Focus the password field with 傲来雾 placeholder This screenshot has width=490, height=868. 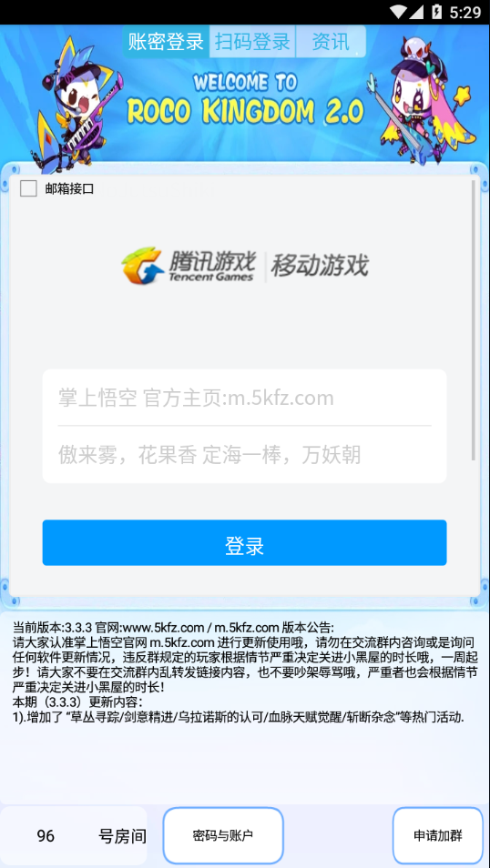click(244, 455)
